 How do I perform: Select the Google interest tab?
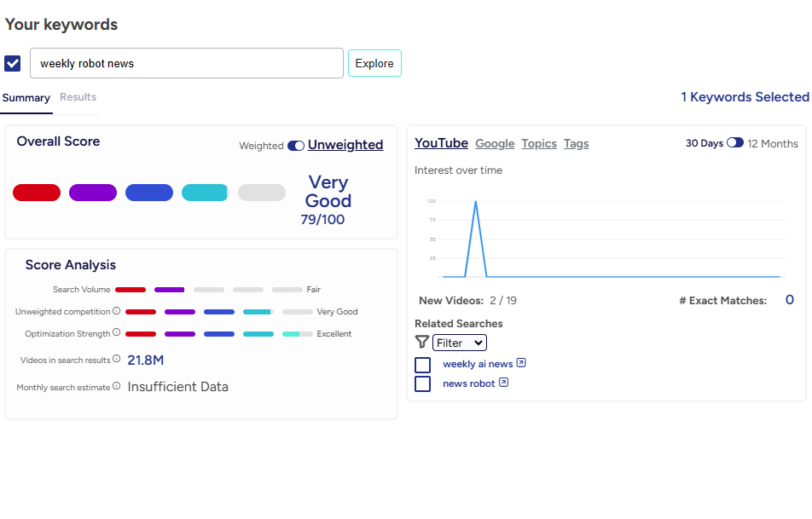(x=495, y=143)
